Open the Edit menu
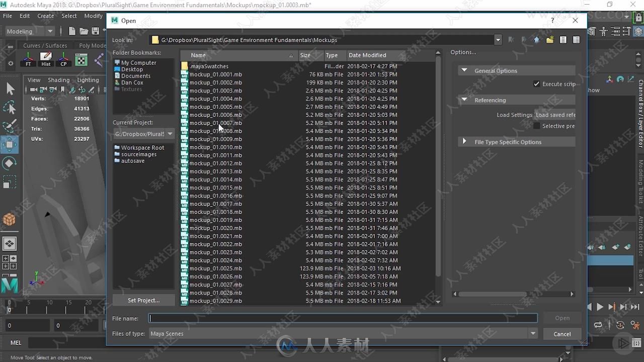 point(25,16)
